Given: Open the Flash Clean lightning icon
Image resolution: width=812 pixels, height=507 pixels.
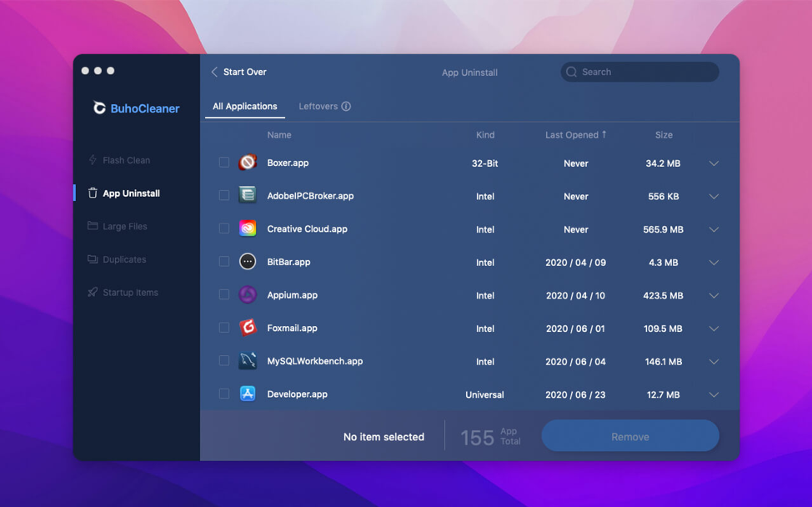Looking at the screenshot, I should tap(93, 160).
